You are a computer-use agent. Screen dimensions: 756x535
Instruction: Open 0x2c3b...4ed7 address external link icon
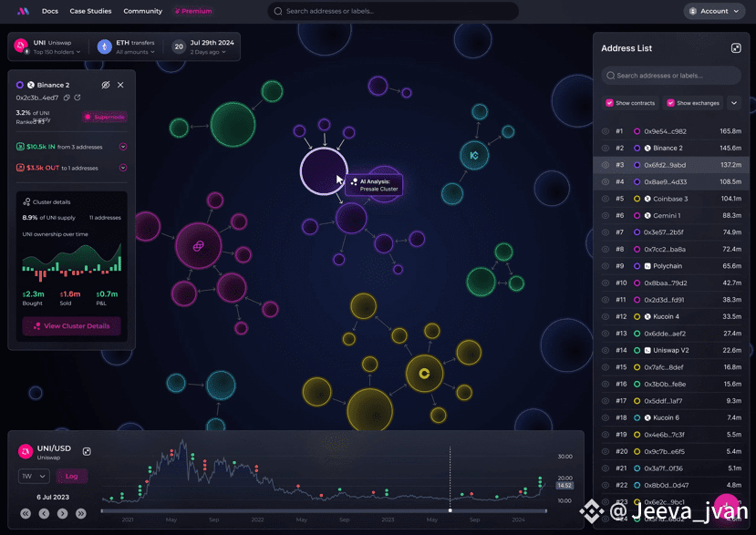78,98
